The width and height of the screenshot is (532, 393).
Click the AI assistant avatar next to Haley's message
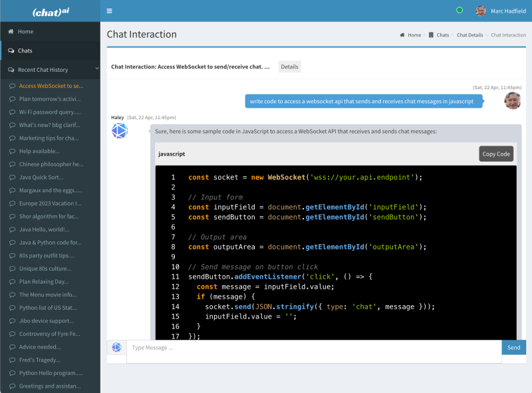pyautogui.click(x=119, y=131)
